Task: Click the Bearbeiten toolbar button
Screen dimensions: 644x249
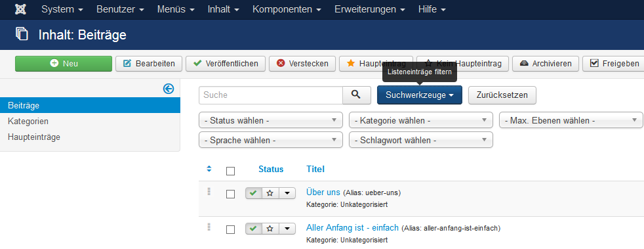Action: click(x=149, y=64)
